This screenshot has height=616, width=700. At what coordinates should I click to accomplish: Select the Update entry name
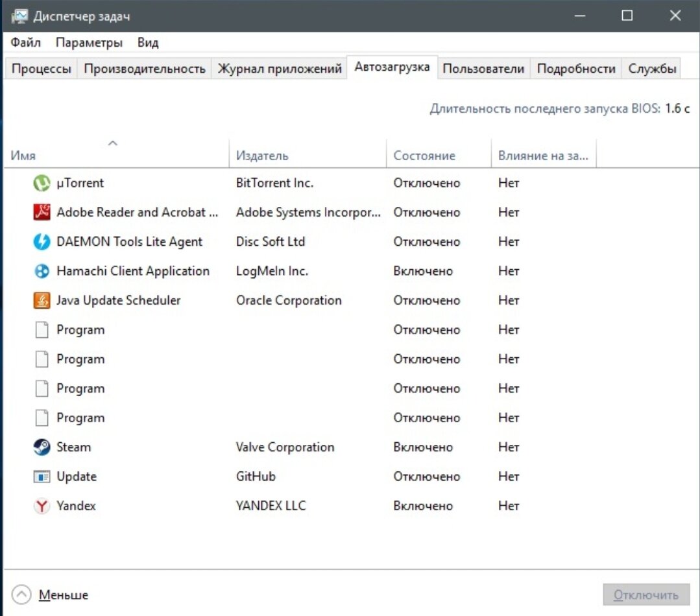coord(77,477)
